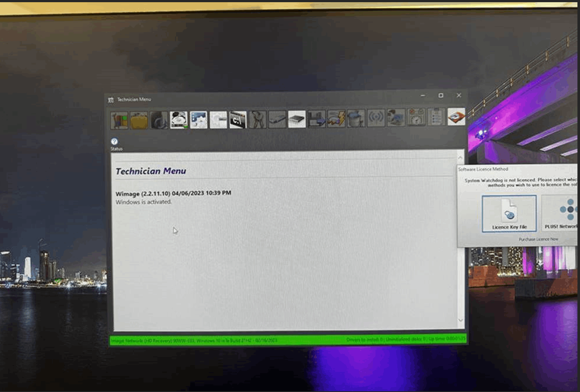
Task: Click the Technician Menu title bar app icon
Action: (111, 100)
